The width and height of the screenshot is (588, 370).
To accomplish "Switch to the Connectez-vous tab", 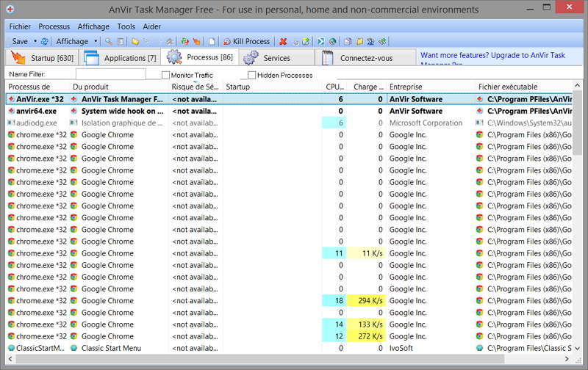I will click(365, 58).
